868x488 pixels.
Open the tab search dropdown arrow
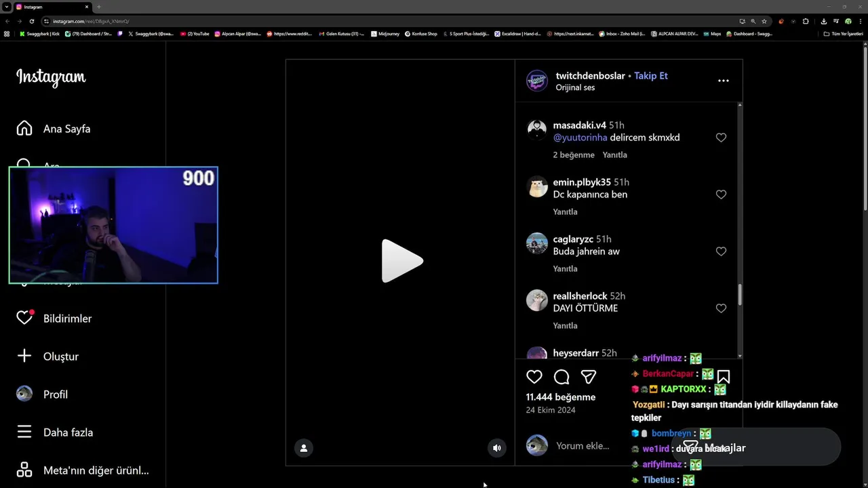(6, 7)
